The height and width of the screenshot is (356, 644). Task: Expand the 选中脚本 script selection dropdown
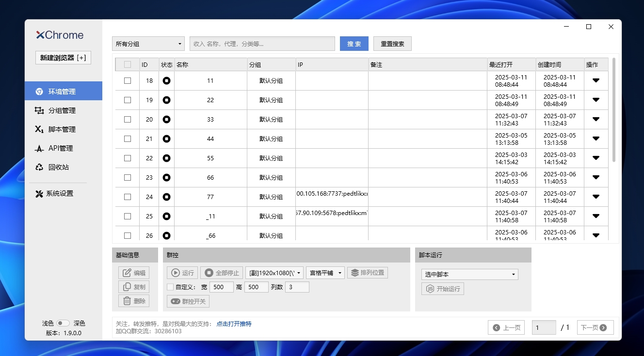click(469, 274)
